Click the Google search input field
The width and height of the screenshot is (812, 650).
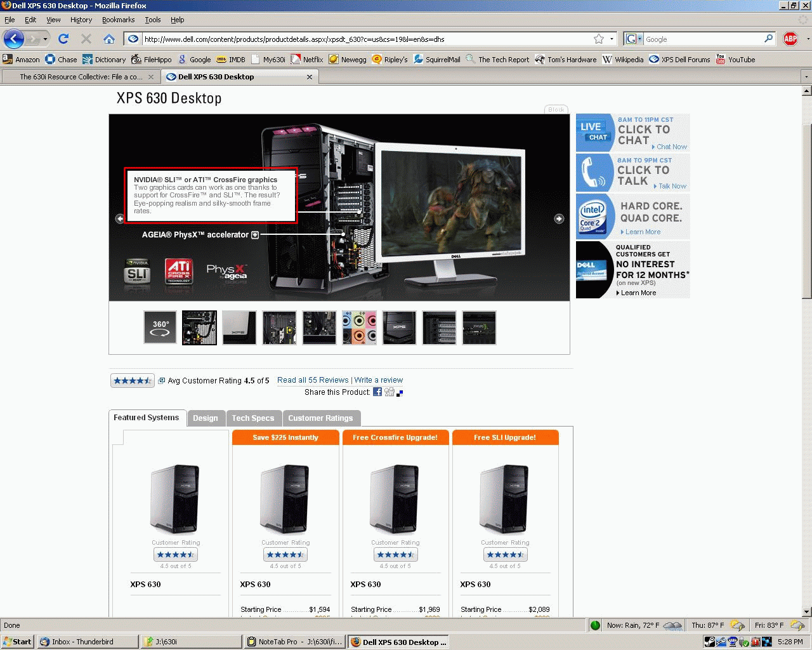(x=703, y=39)
